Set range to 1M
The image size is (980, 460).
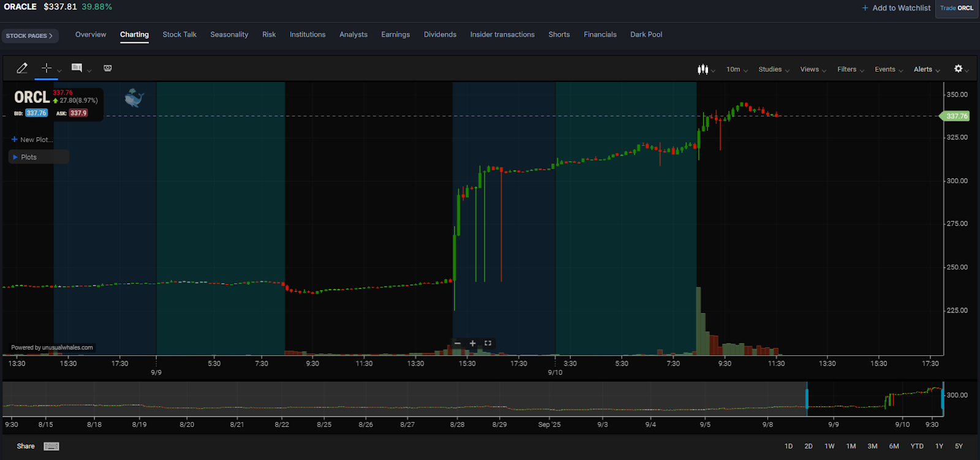click(851, 446)
